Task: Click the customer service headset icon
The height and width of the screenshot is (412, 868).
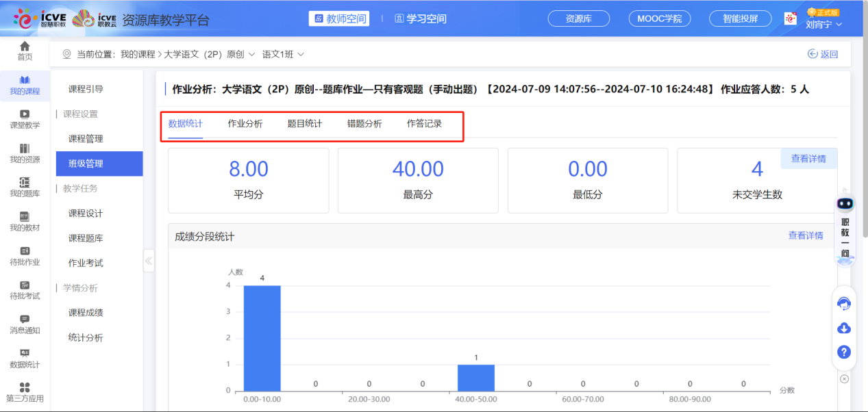Action: [x=844, y=304]
